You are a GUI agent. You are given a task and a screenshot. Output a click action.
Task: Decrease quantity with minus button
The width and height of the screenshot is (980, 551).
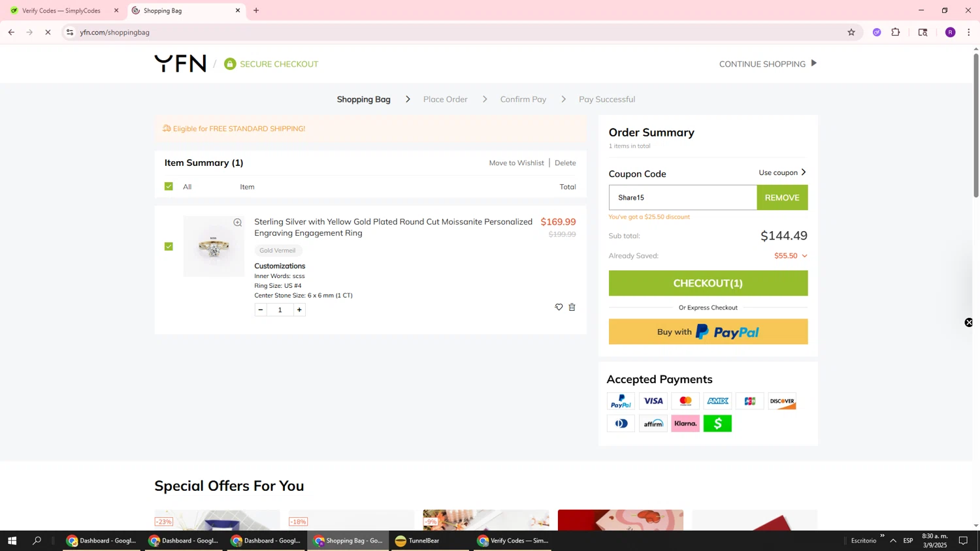click(261, 309)
